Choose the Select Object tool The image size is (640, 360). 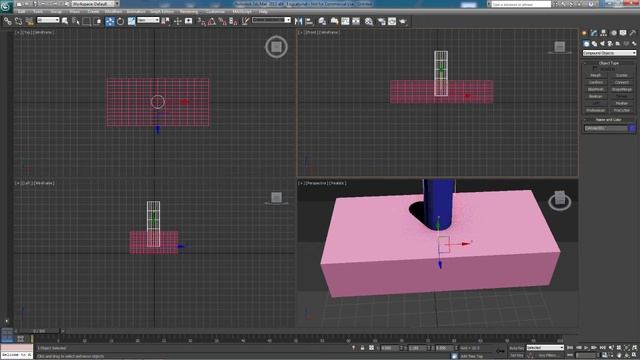pyautogui.click(x=65, y=21)
